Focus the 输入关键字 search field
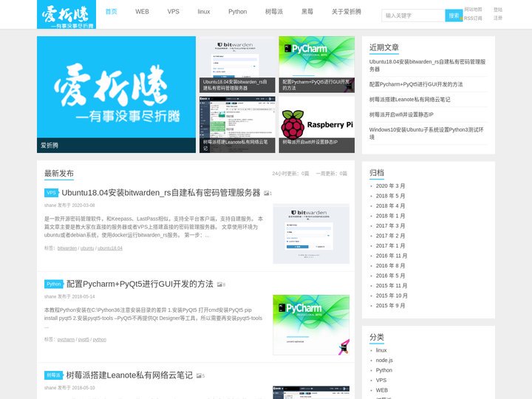Screen dimensions: 532x399 pos(413,16)
